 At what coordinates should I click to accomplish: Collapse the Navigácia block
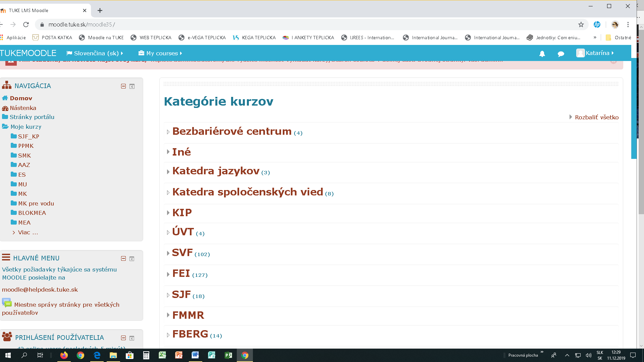123,86
